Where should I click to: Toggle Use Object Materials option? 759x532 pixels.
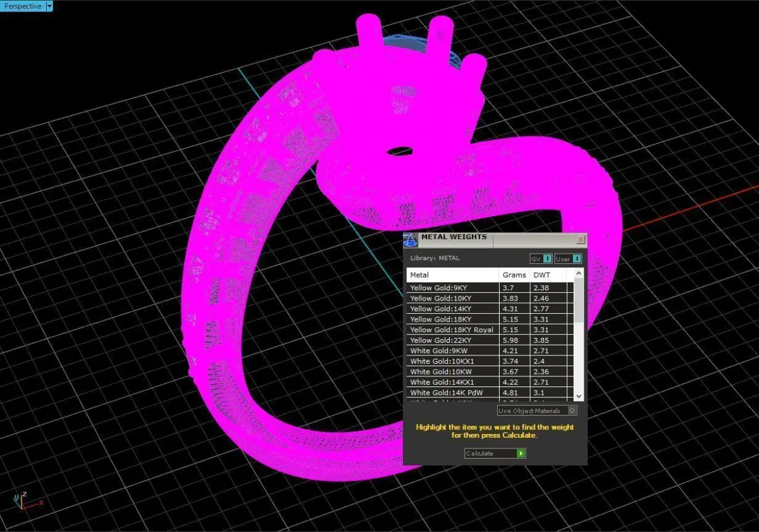pos(537,411)
